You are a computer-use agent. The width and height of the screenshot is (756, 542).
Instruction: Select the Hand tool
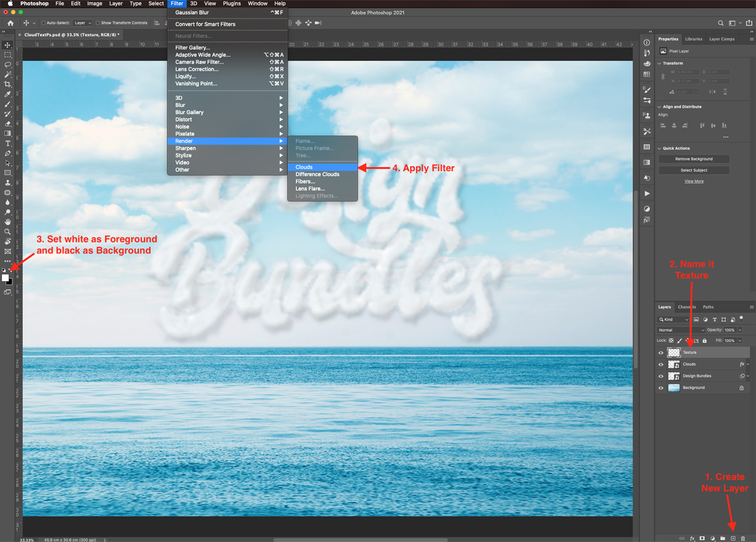coord(8,222)
